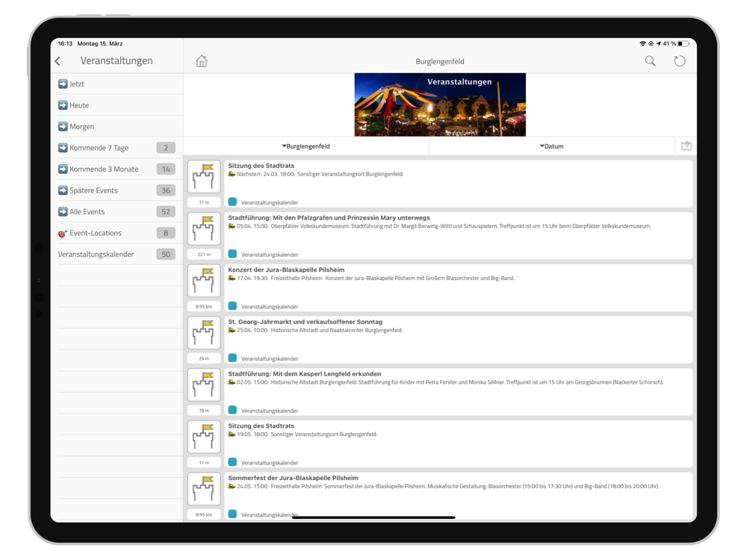
Task: Click the arrow icon beside Jetzt
Action: 63,84
